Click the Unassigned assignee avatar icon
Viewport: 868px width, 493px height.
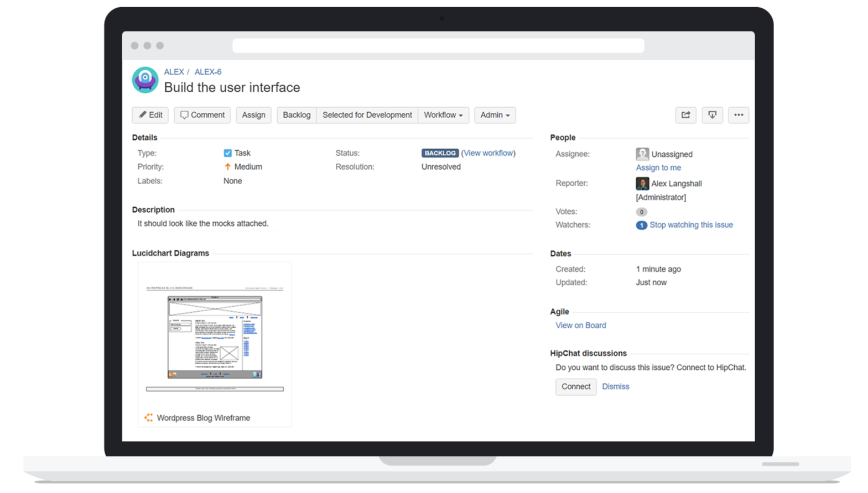point(642,154)
